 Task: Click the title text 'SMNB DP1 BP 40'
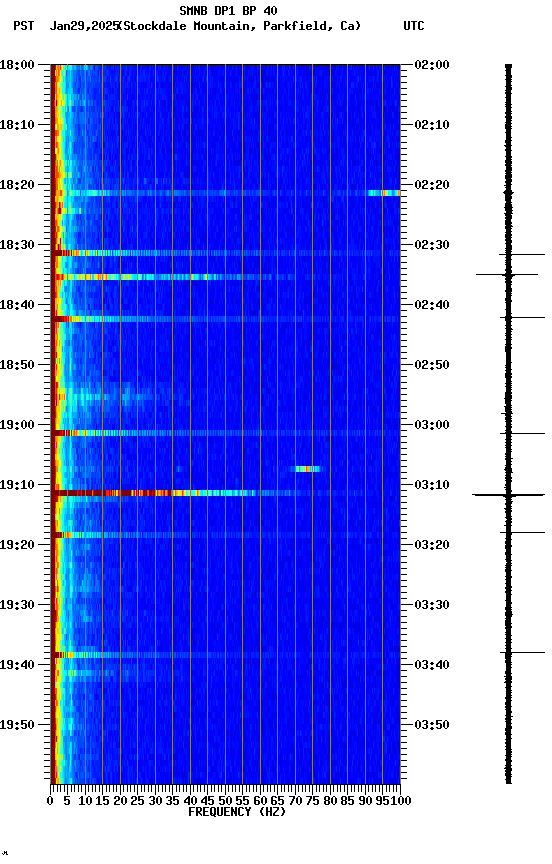(228, 10)
